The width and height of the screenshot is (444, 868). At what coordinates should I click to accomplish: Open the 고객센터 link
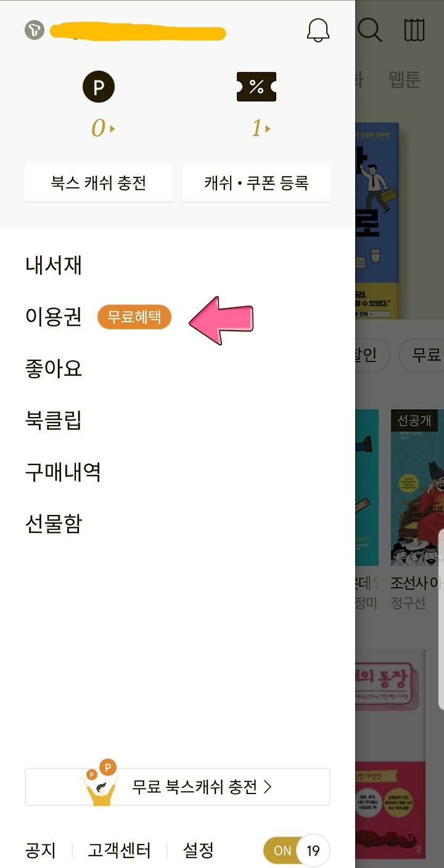(x=120, y=851)
